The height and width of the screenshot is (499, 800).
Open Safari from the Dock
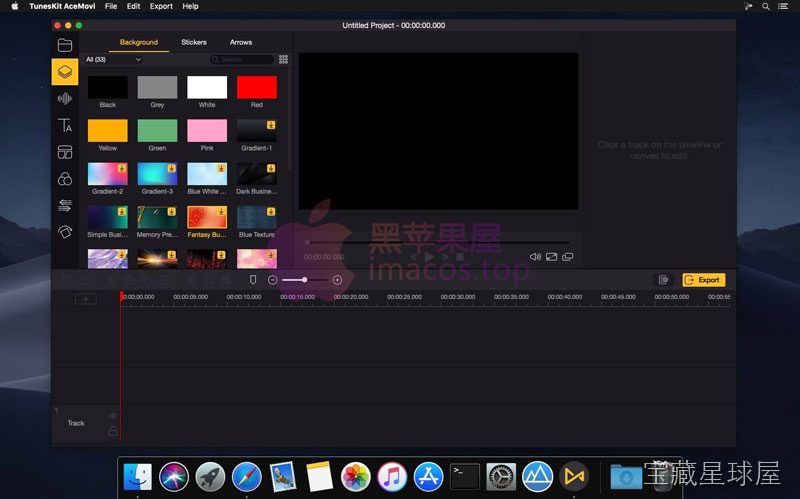point(246,477)
